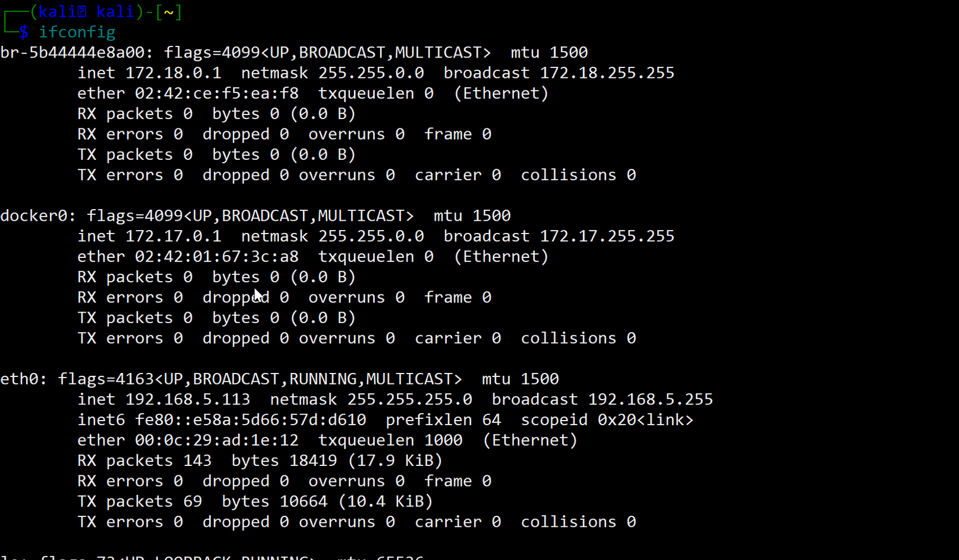Click broadcast address 172.17.255.255
Viewport: 959px width, 560px height.
coord(607,236)
